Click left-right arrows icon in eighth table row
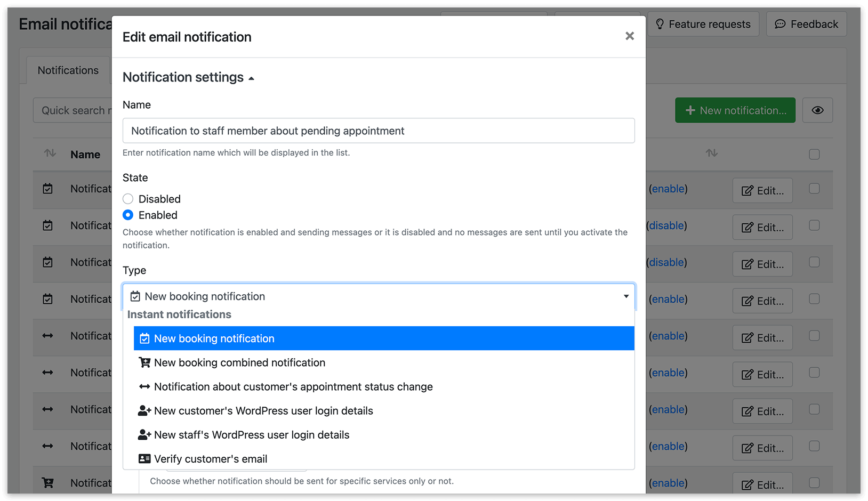Viewport: 868px width, 501px height. click(x=48, y=446)
